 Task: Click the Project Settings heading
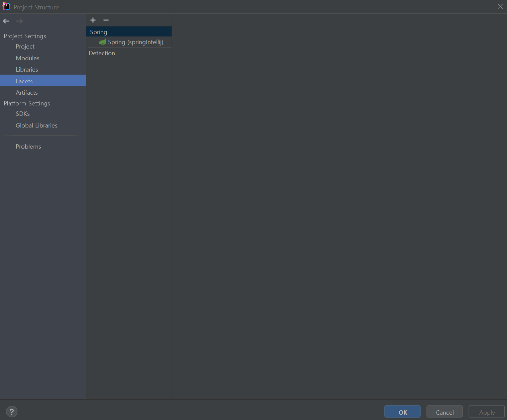coord(25,36)
